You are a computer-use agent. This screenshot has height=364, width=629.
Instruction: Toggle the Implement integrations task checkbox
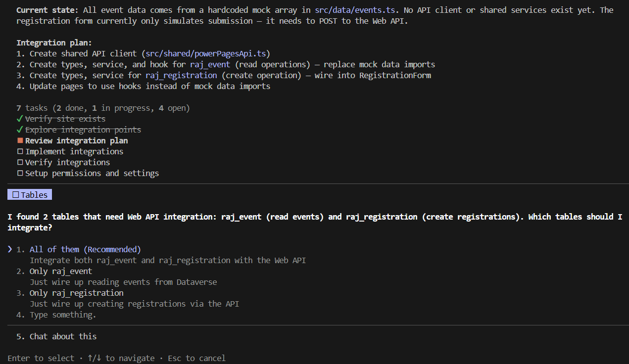tap(20, 151)
